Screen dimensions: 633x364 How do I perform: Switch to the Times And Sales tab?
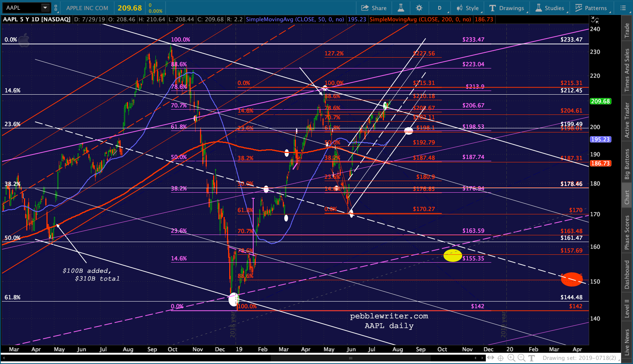627,70
